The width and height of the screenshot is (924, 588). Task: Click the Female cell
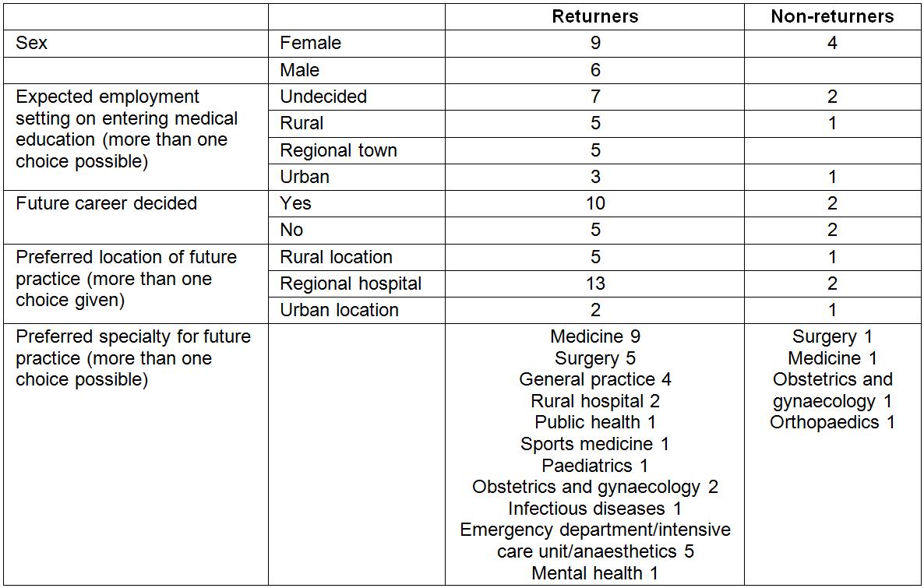pyautogui.click(x=310, y=43)
